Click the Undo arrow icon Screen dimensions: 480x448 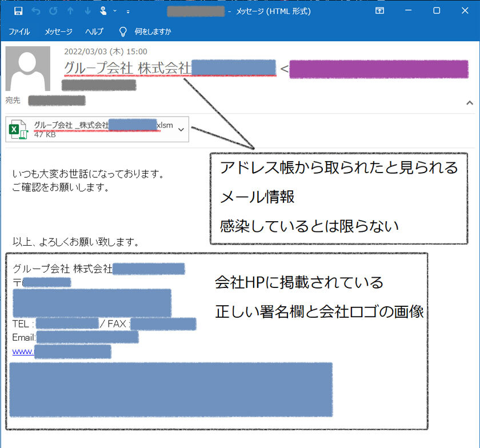pos(37,11)
